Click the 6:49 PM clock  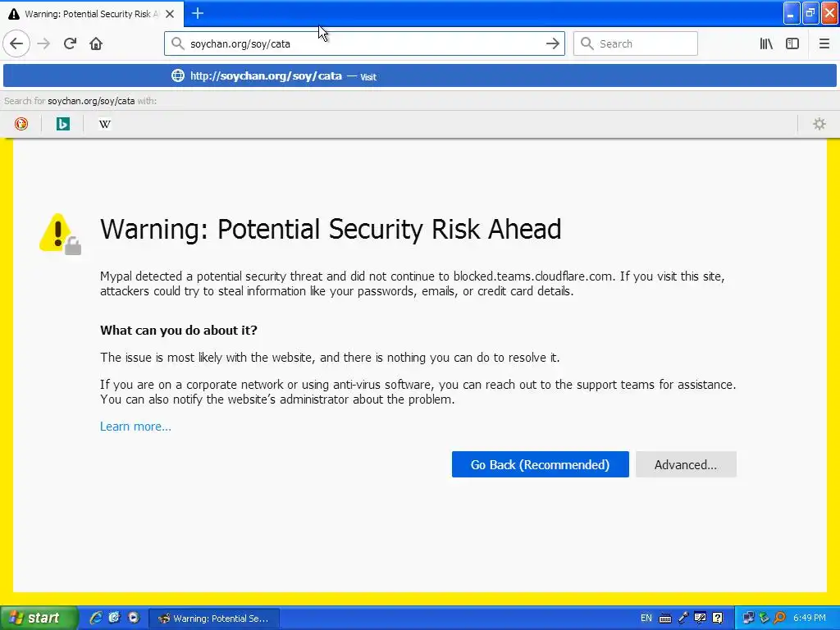point(810,619)
